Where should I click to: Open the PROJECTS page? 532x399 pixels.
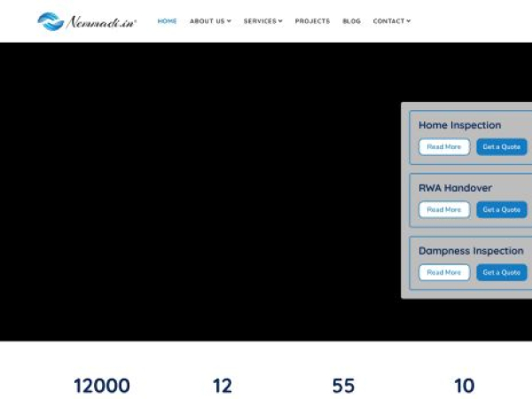(312, 21)
